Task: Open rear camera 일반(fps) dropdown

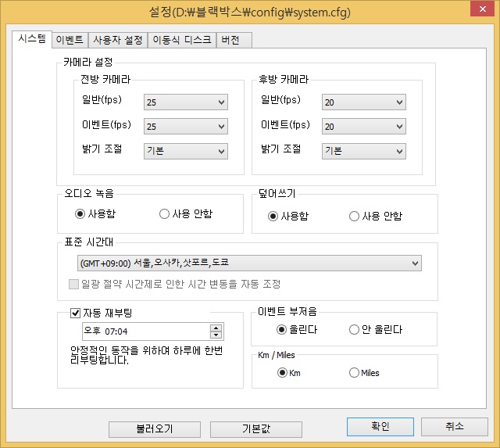Action: tap(364, 102)
